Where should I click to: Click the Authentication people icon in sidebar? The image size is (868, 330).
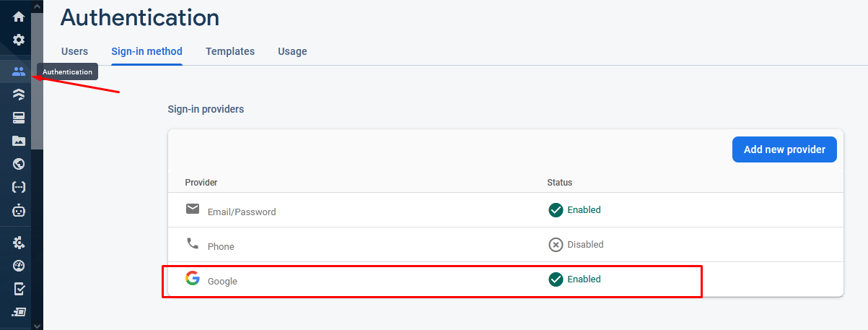tap(19, 71)
